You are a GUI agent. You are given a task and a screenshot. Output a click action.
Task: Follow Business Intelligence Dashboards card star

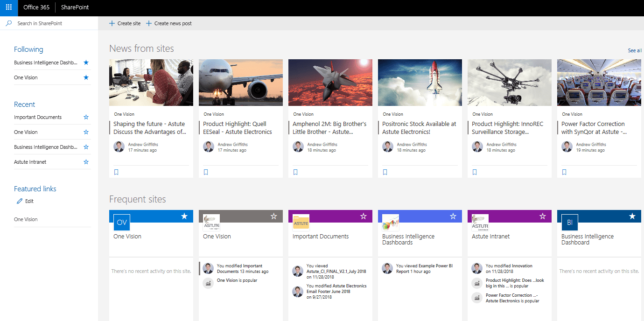453,216
